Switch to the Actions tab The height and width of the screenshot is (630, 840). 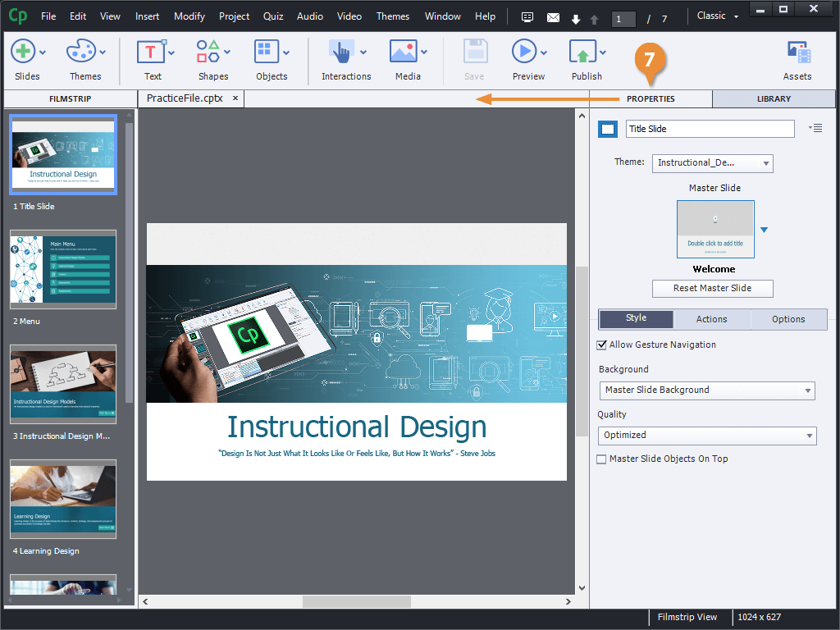click(x=711, y=319)
